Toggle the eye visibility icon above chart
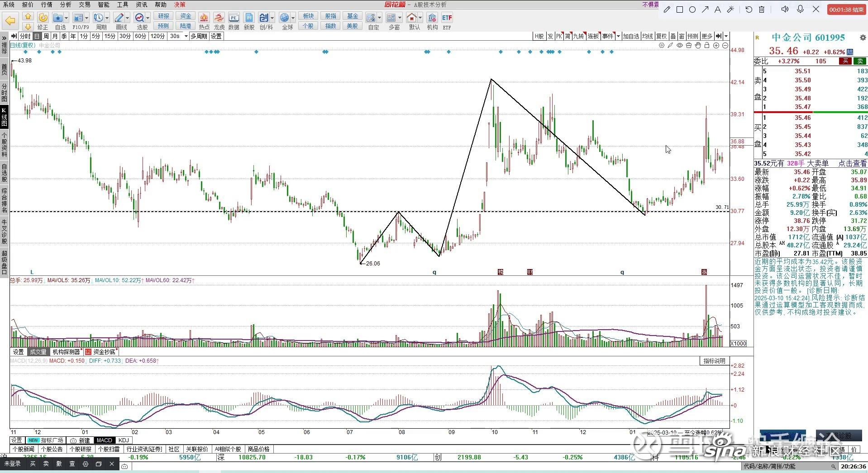The image size is (868, 473). click(680, 46)
